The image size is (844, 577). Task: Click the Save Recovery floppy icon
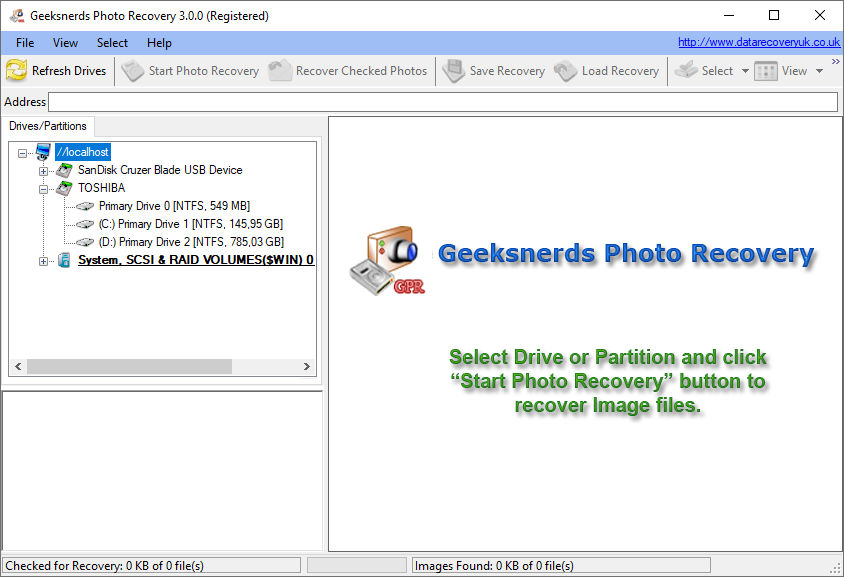click(453, 71)
